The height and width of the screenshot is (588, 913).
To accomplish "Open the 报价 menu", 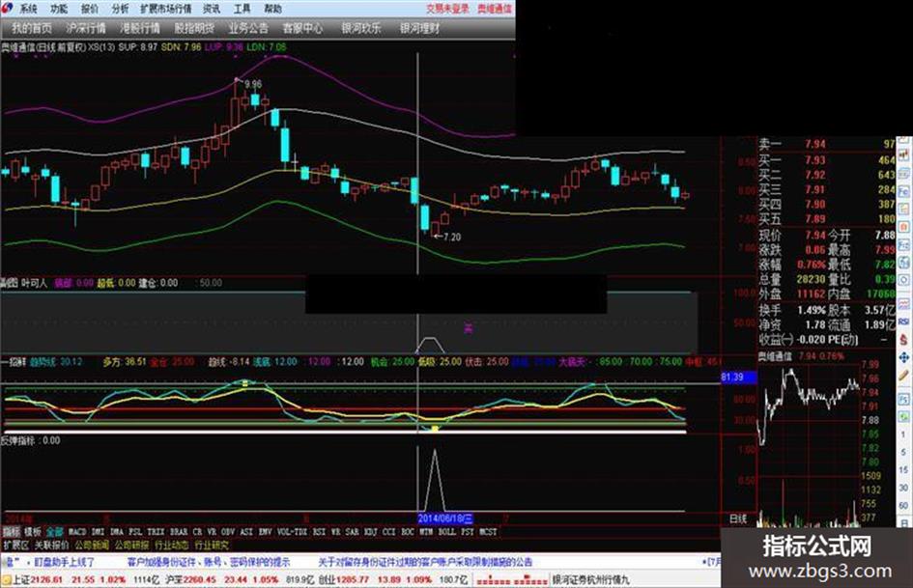I will (x=90, y=9).
